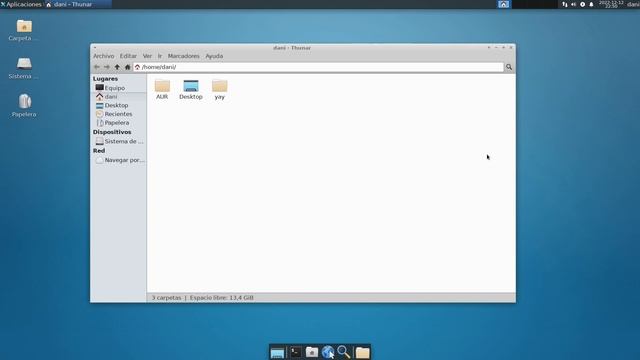This screenshot has width=640, height=360.
Task: Launch the file manager from the dock
Action: (311, 352)
